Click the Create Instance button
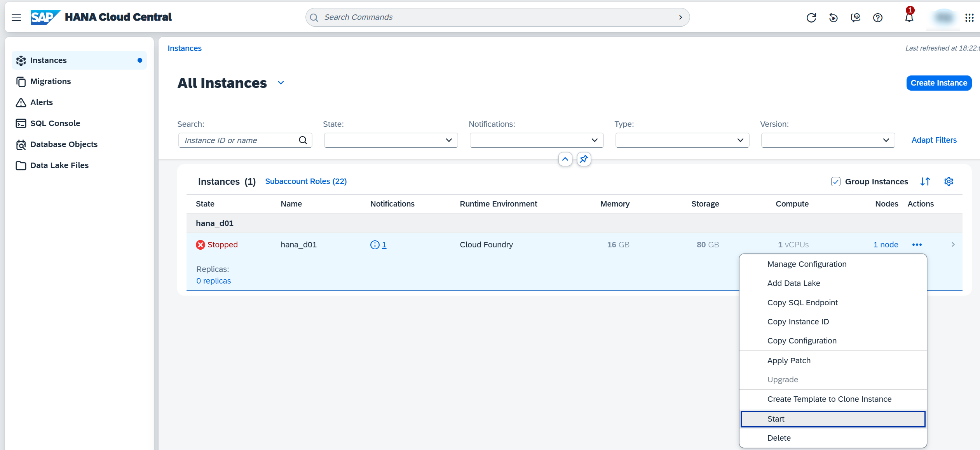The width and height of the screenshot is (980, 450). click(x=939, y=83)
